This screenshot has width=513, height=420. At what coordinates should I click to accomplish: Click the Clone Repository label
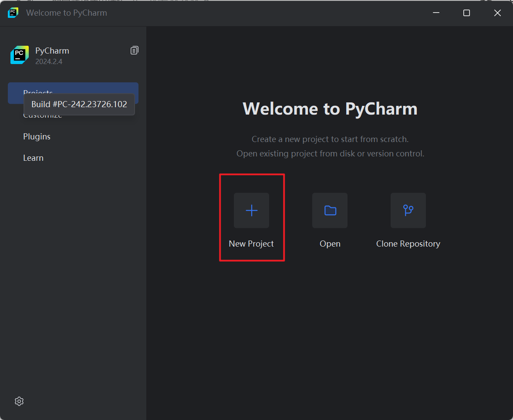click(x=408, y=244)
